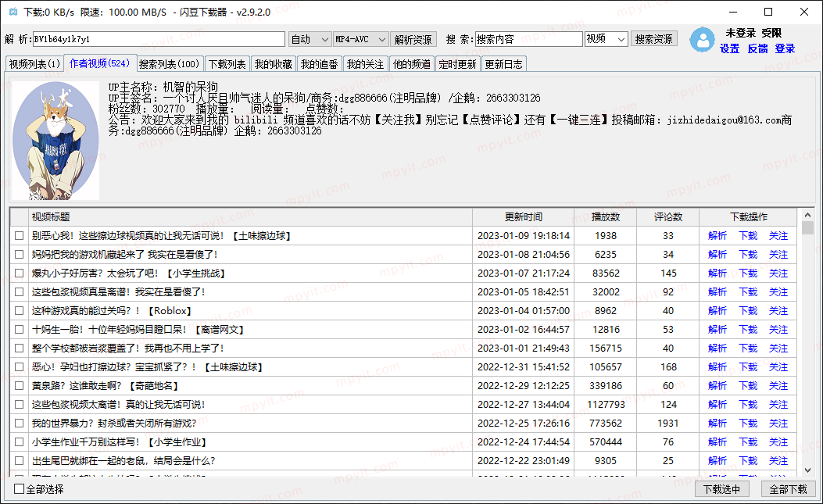
Task: Open 设置 link
Action: 729,48
